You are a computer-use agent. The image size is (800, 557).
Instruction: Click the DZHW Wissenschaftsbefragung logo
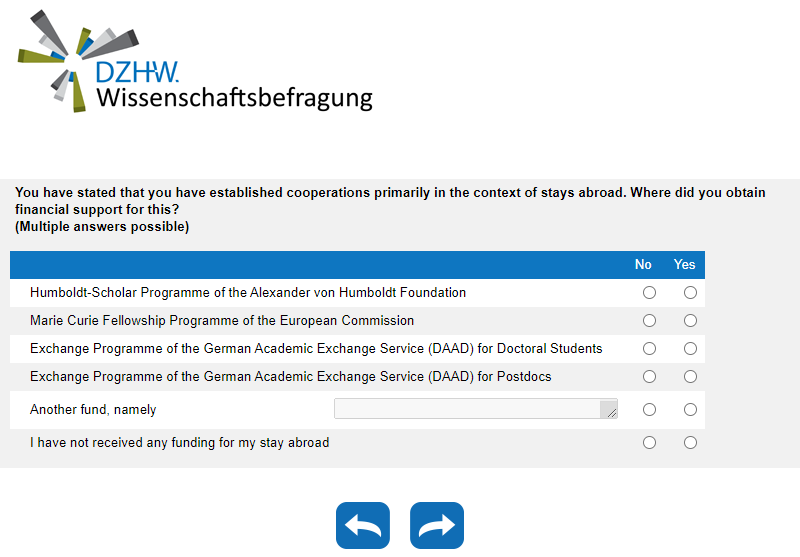point(196,61)
